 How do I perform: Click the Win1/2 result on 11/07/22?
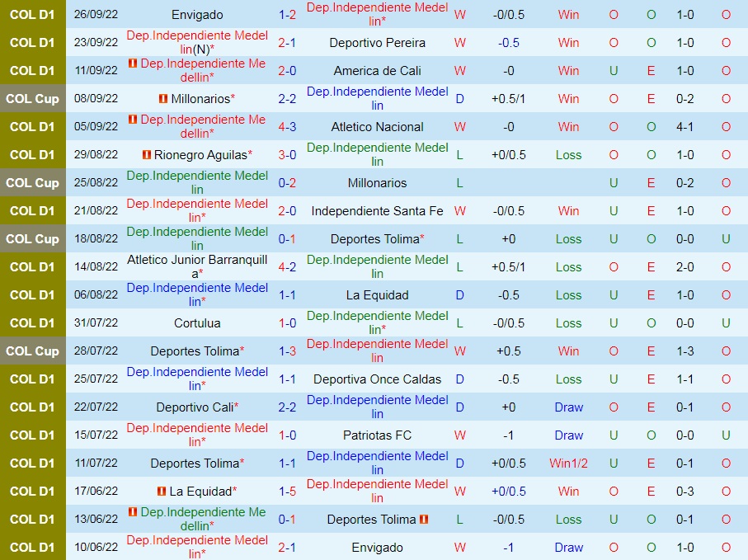click(x=569, y=464)
